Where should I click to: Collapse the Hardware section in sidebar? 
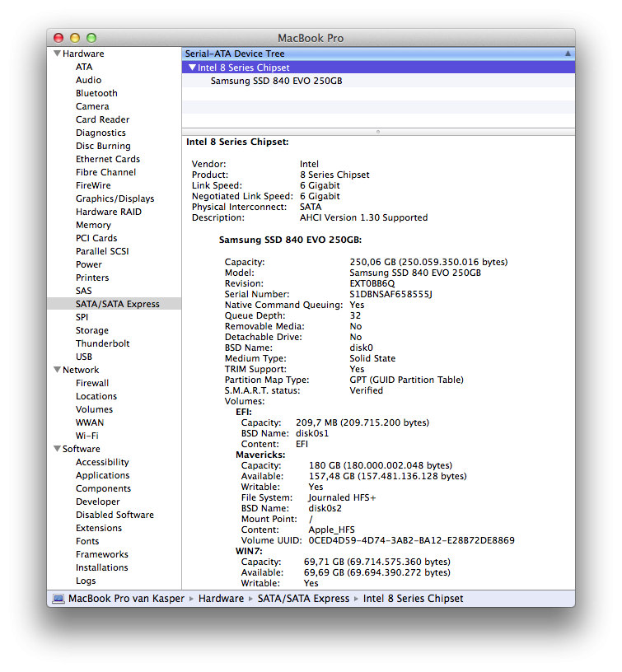pyautogui.click(x=57, y=54)
